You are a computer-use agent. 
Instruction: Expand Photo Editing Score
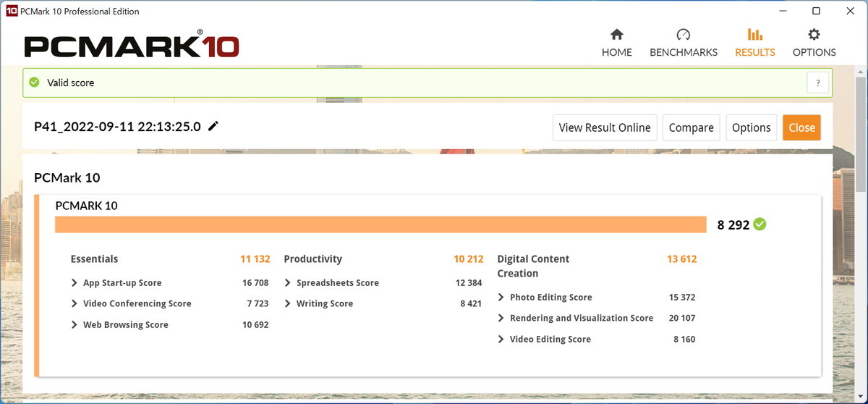click(x=501, y=298)
